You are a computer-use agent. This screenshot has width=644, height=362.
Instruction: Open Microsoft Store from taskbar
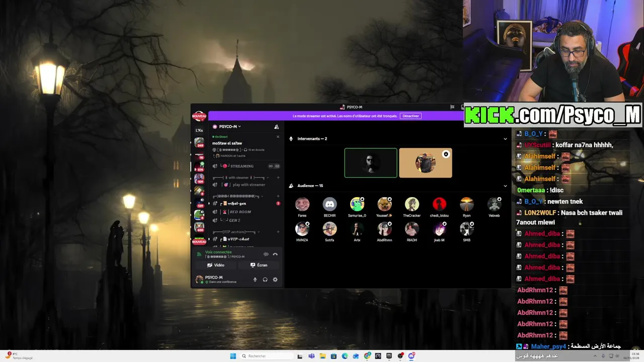tap(334, 356)
